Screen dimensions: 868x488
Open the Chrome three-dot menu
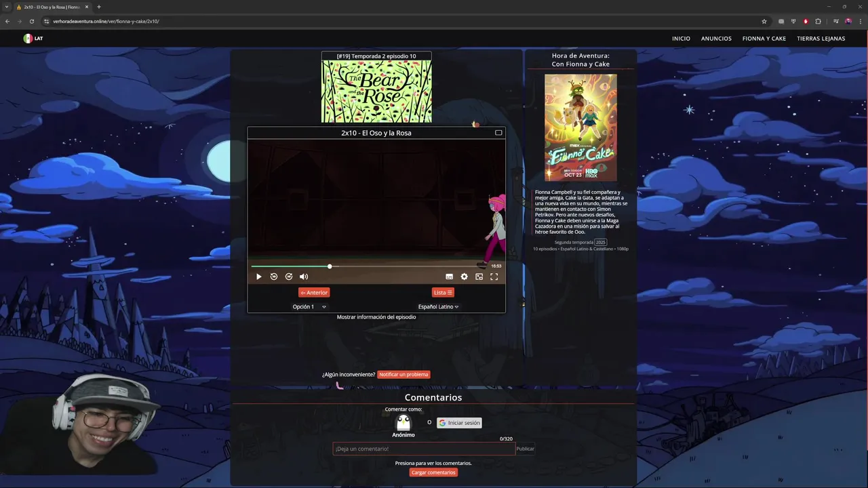tap(861, 21)
